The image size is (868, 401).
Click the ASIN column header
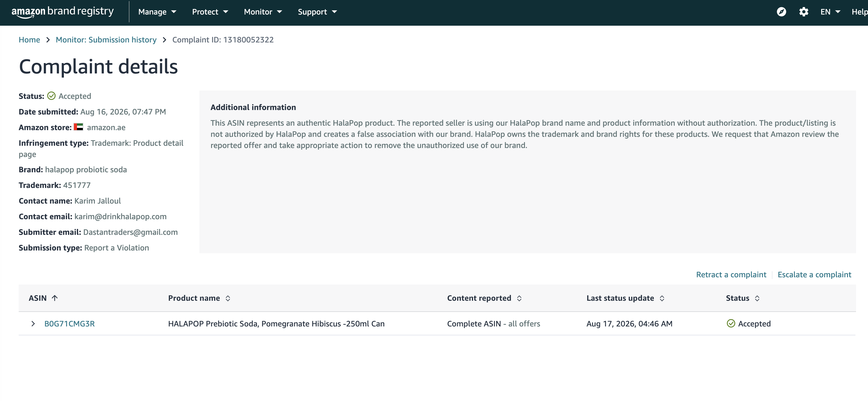pyautogui.click(x=38, y=298)
